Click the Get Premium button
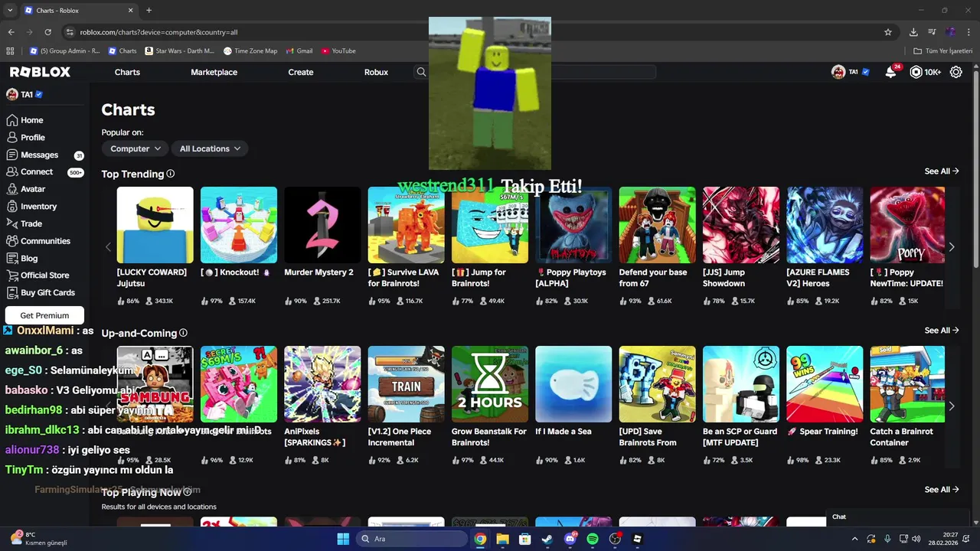The height and width of the screenshot is (551, 980). pyautogui.click(x=44, y=315)
